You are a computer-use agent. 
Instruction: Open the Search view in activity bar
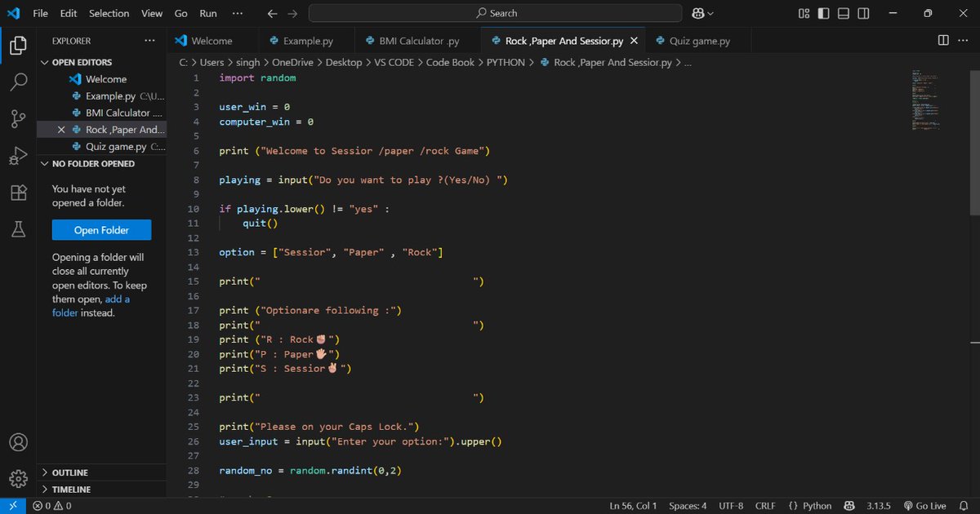tap(18, 82)
